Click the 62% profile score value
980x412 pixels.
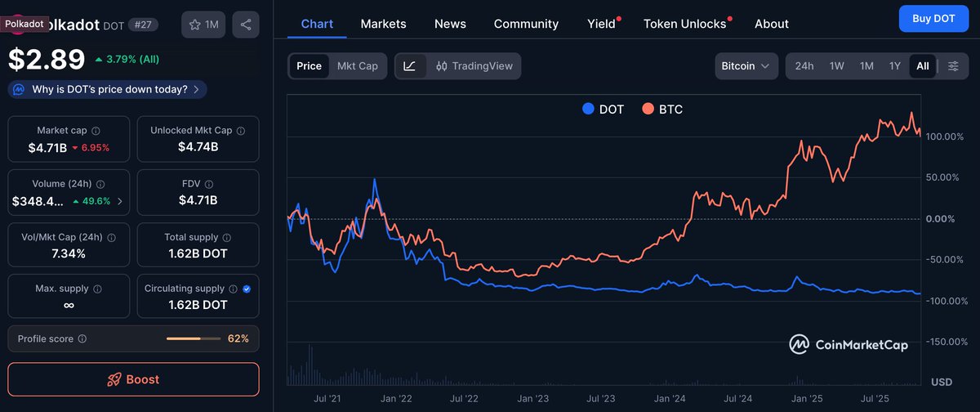point(238,338)
